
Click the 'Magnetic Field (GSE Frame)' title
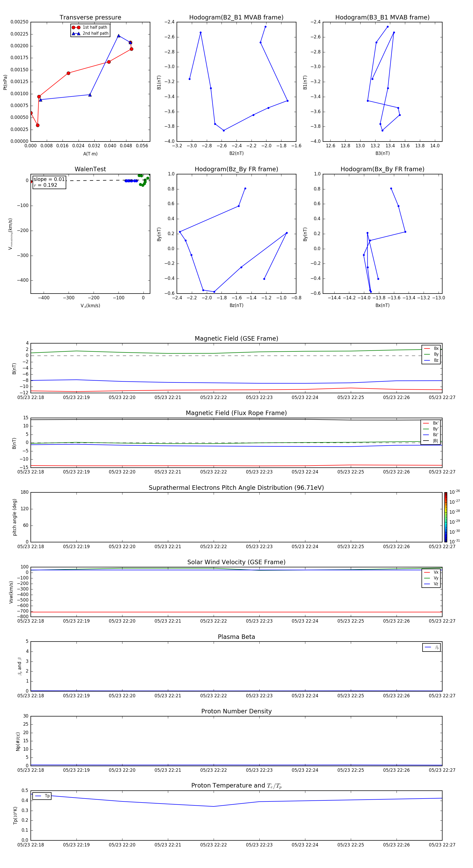236,339
